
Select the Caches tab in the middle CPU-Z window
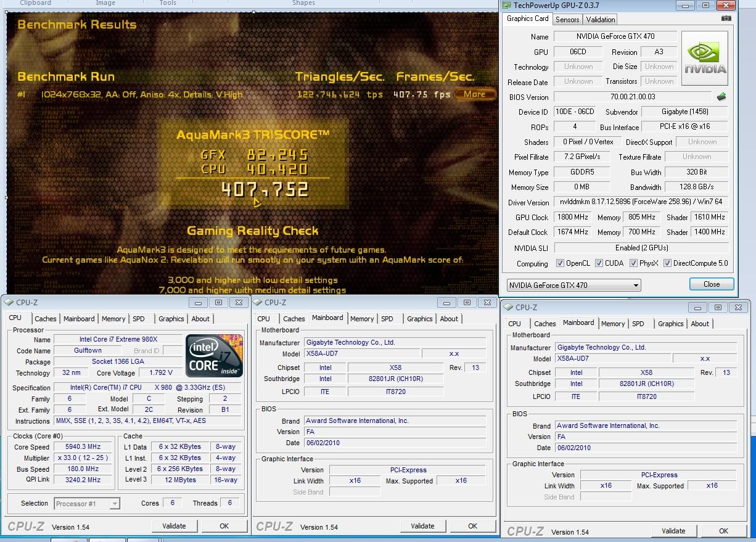point(294,319)
